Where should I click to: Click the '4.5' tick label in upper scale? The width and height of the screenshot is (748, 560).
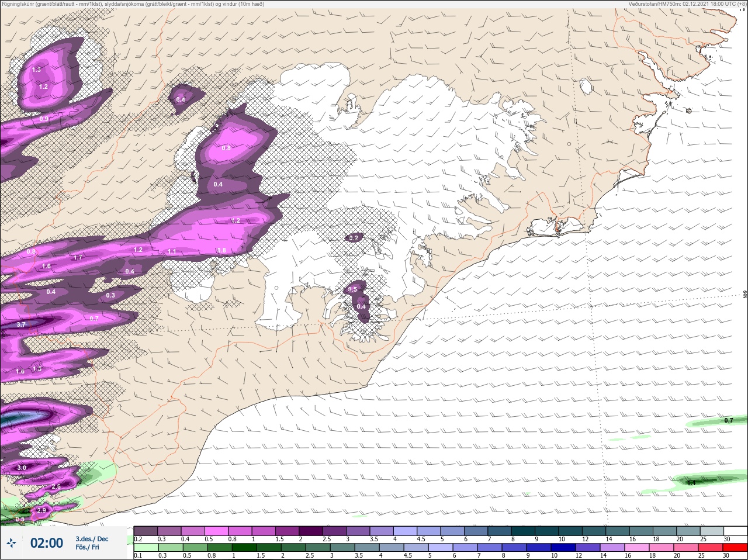click(x=421, y=539)
